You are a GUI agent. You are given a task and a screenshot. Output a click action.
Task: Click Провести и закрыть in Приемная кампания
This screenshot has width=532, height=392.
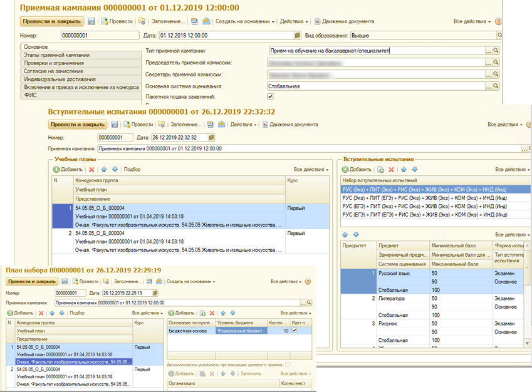[51, 21]
